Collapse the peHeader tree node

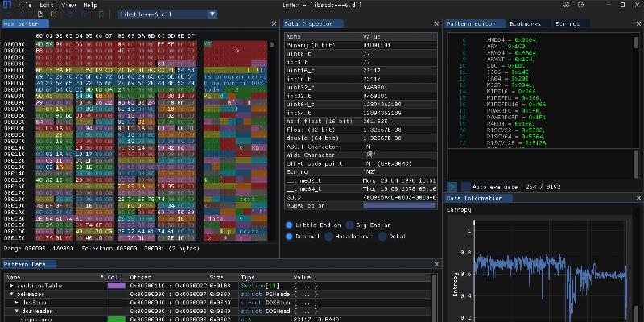(11, 295)
